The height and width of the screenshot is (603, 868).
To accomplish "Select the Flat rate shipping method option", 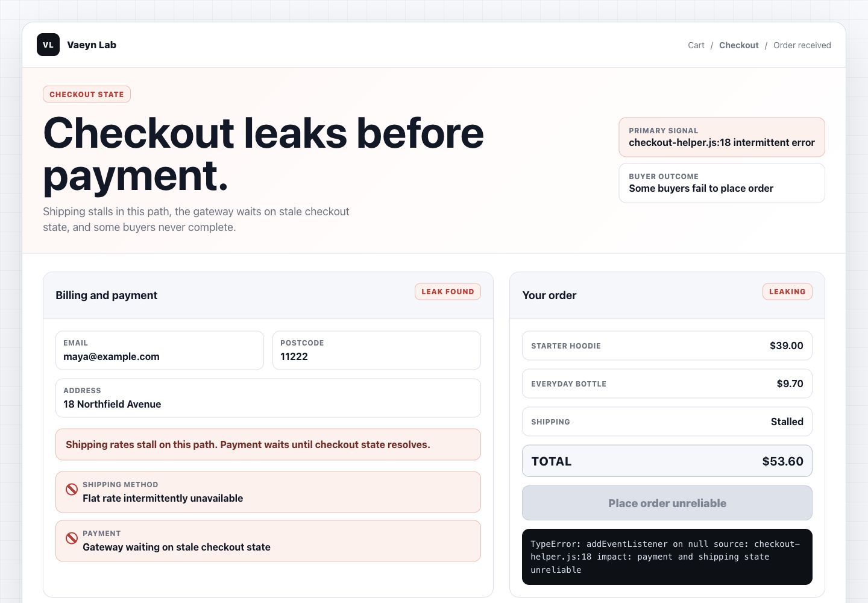I will [x=268, y=492].
